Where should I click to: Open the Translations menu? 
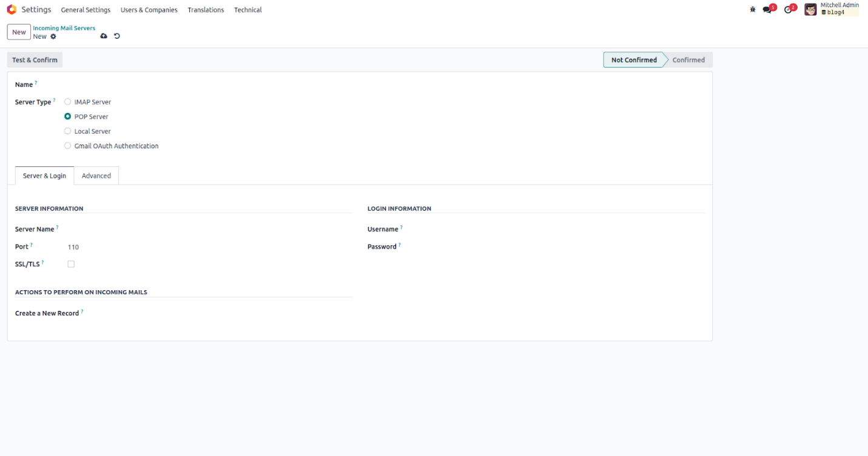206,10
